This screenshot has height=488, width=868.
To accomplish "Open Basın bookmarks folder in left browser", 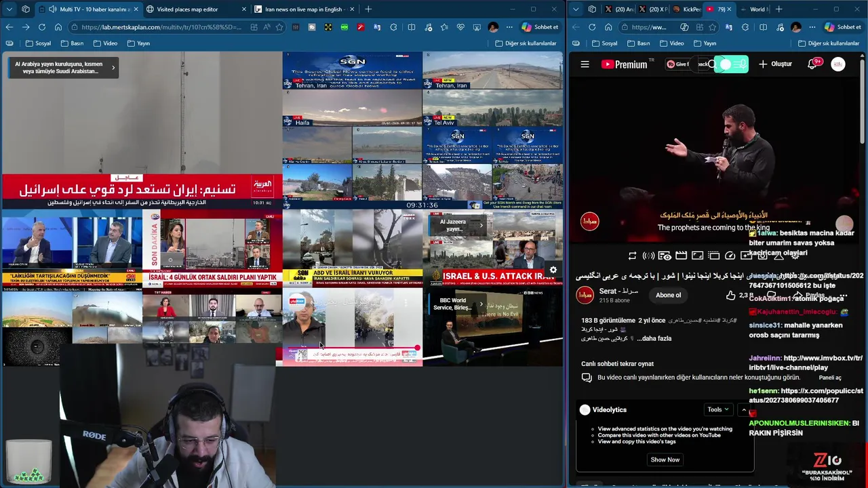I will pyautogui.click(x=72, y=43).
